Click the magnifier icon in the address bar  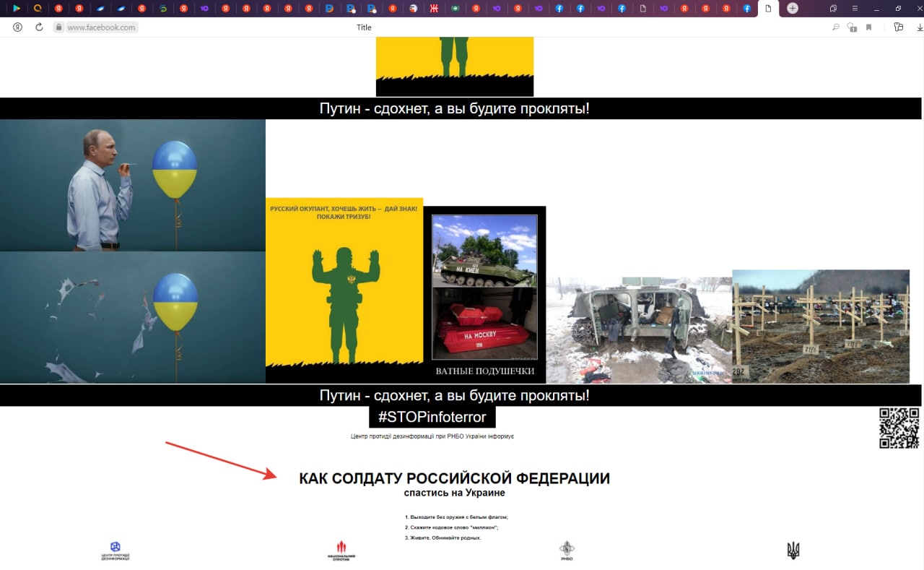[836, 27]
